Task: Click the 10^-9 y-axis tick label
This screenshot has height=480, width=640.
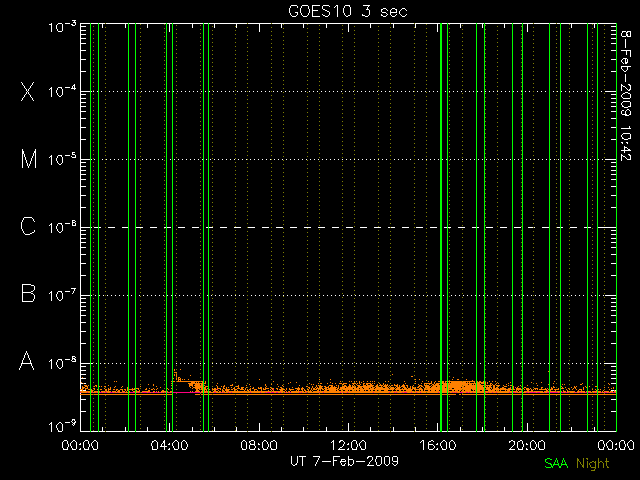Action: 62,427
